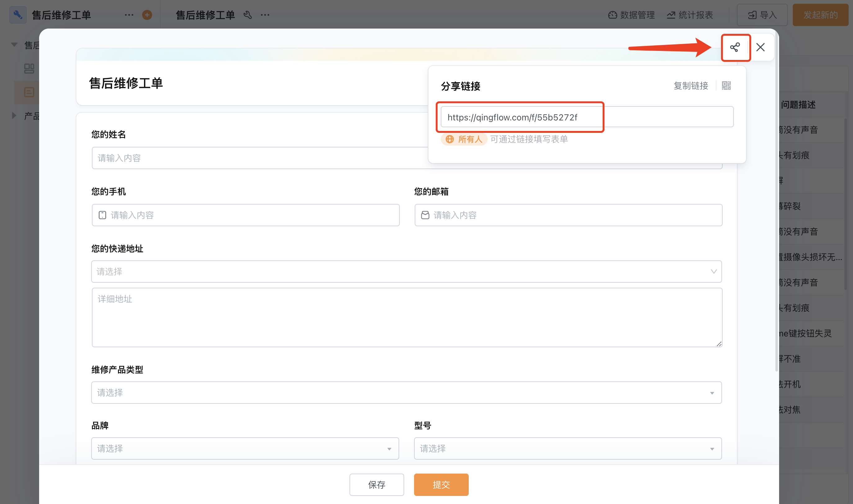Focus the 您的手机 input field

tap(245, 215)
